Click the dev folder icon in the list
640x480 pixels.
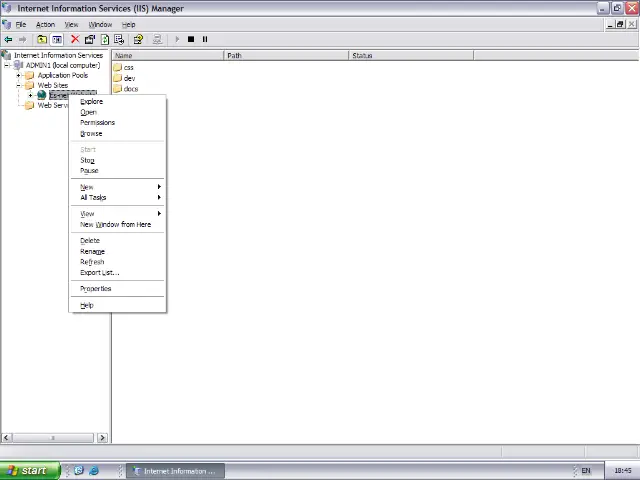coord(118,78)
